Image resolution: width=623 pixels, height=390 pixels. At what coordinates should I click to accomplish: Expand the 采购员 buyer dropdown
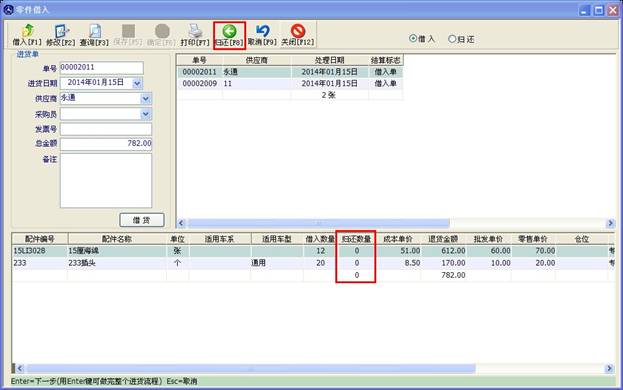coord(146,114)
